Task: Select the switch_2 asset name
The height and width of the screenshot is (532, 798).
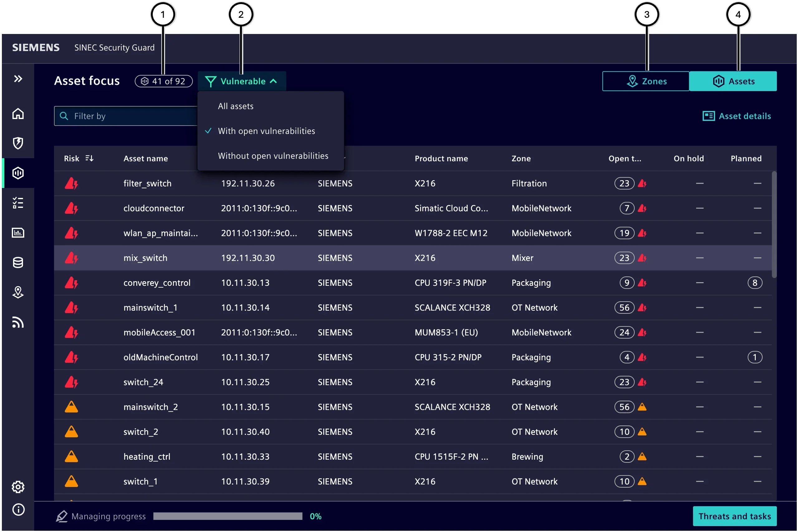Action: click(x=141, y=432)
